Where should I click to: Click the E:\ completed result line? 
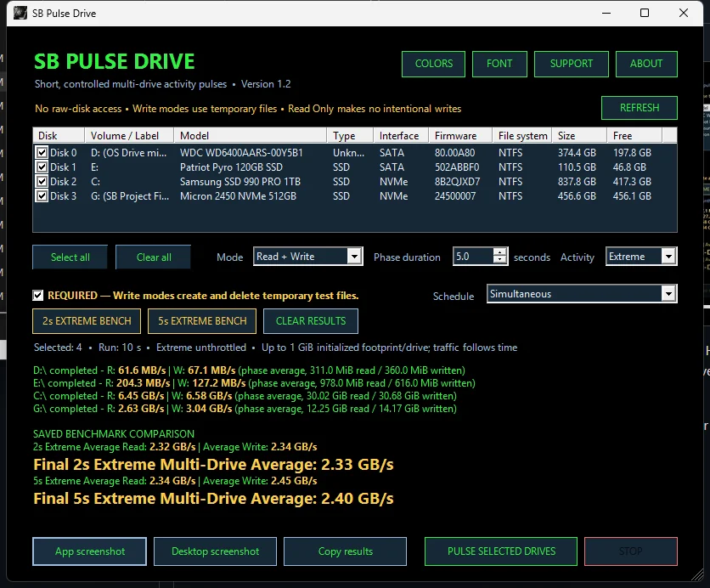pos(254,382)
